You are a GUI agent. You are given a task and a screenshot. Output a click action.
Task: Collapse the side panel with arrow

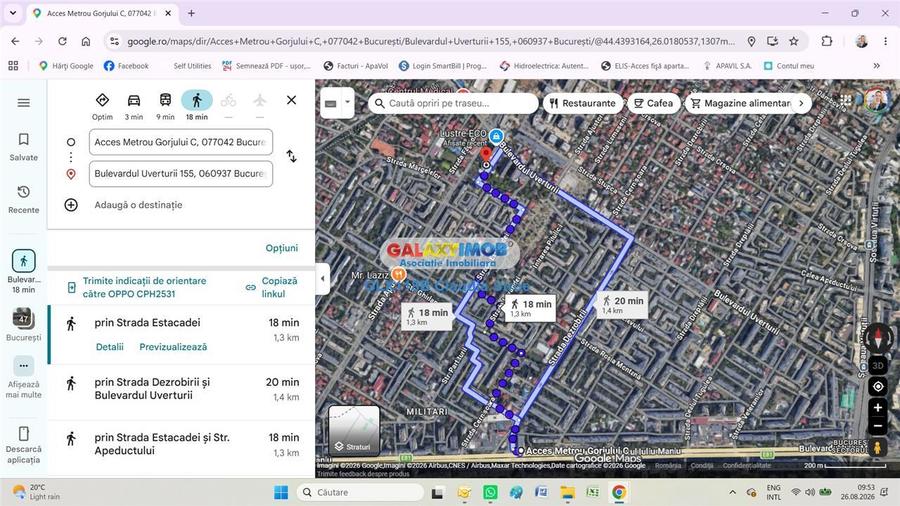point(323,278)
